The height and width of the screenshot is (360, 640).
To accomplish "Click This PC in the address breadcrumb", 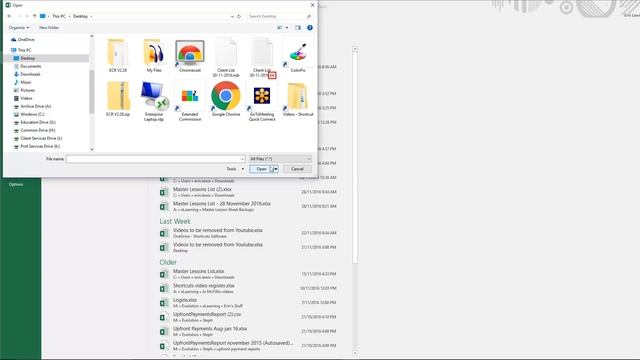I will tap(59, 16).
